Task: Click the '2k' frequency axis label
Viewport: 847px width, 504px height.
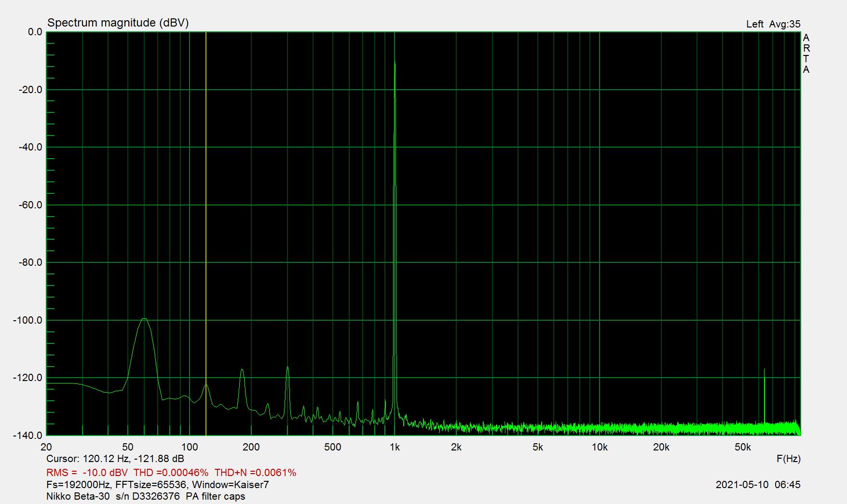Action: tap(456, 447)
